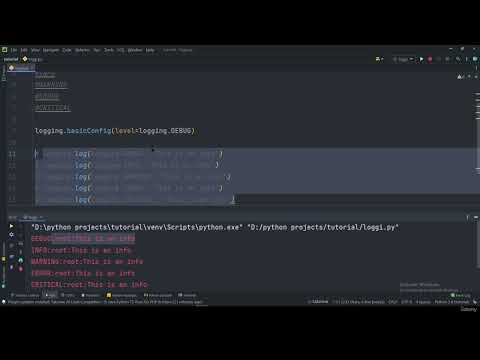480x360 pixels.
Task: Open the View menu
Action: (35, 50)
